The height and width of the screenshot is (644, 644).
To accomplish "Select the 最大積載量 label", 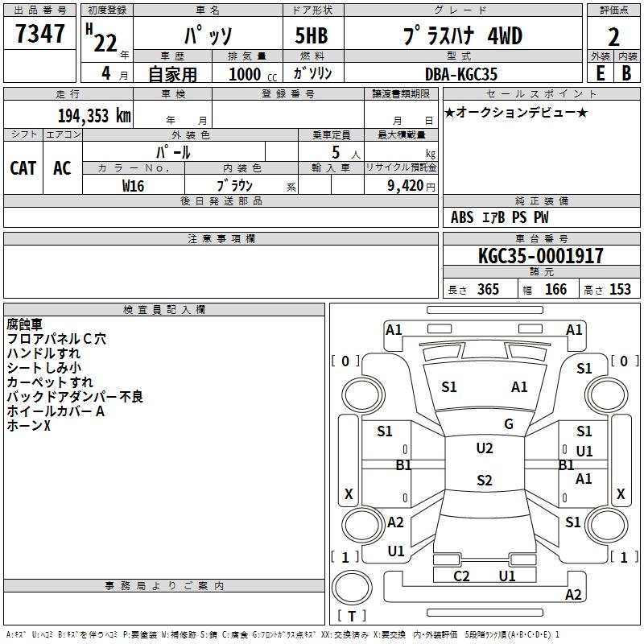I will (x=401, y=134).
